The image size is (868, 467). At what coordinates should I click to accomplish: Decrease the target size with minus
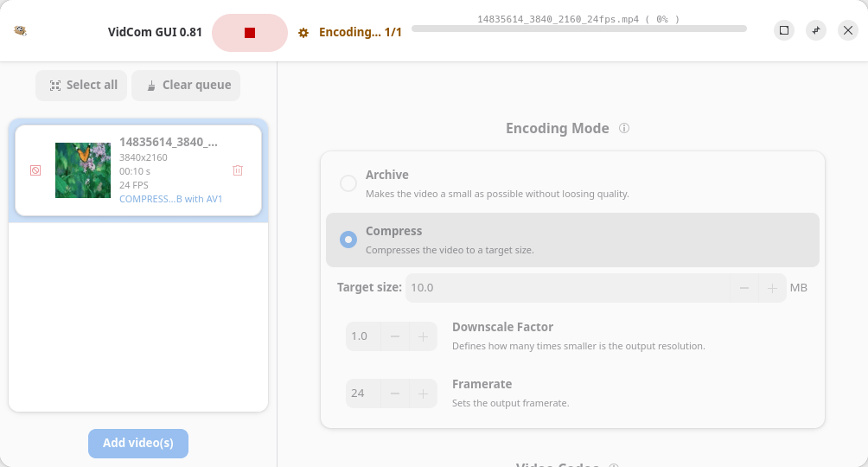tap(744, 288)
